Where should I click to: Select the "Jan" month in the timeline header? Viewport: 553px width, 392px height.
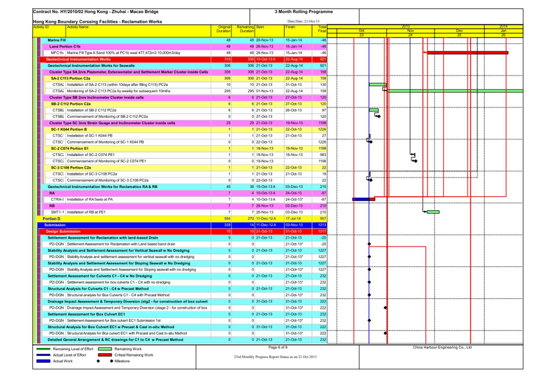503,31
